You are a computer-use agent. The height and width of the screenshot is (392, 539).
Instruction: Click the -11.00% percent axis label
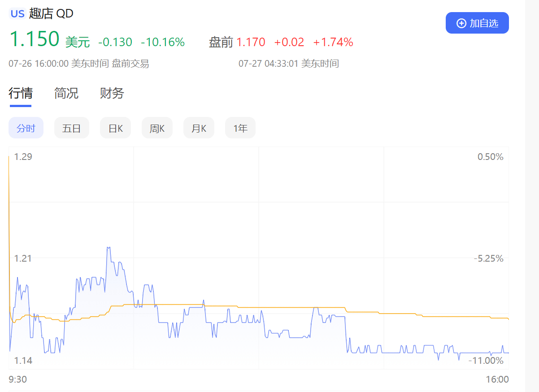pyautogui.click(x=486, y=361)
